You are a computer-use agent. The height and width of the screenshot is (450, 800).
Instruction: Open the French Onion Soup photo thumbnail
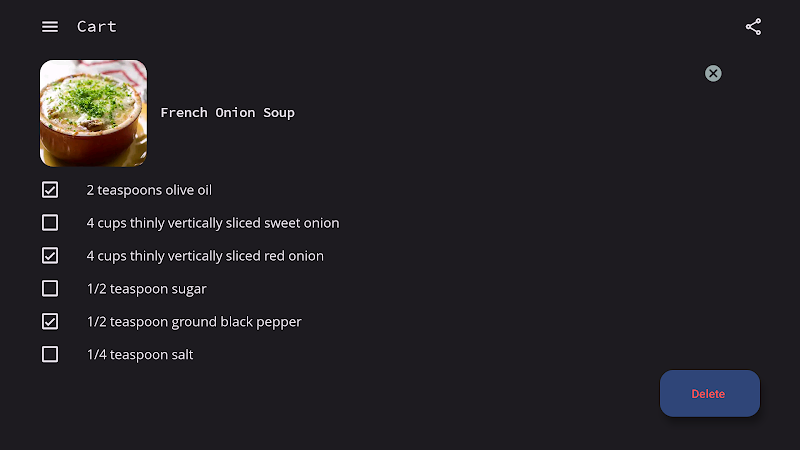pyautogui.click(x=93, y=113)
